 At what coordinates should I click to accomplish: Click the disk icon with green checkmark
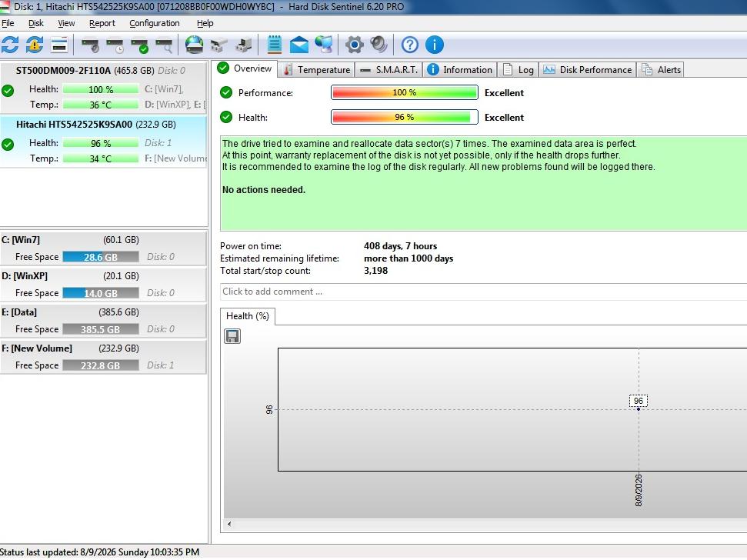point(139,45)
